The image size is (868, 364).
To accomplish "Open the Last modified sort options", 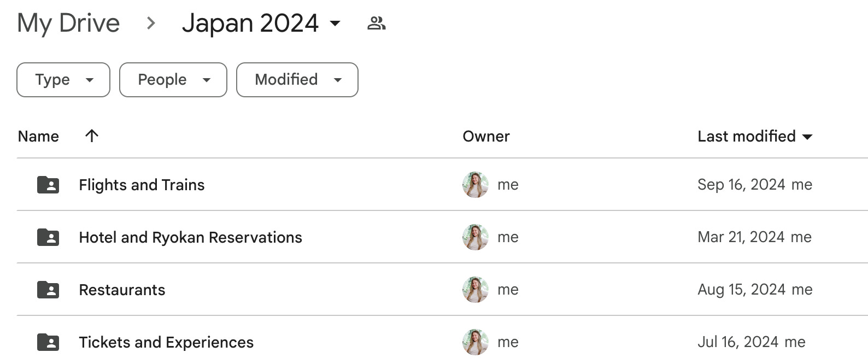I will [754, 136].
